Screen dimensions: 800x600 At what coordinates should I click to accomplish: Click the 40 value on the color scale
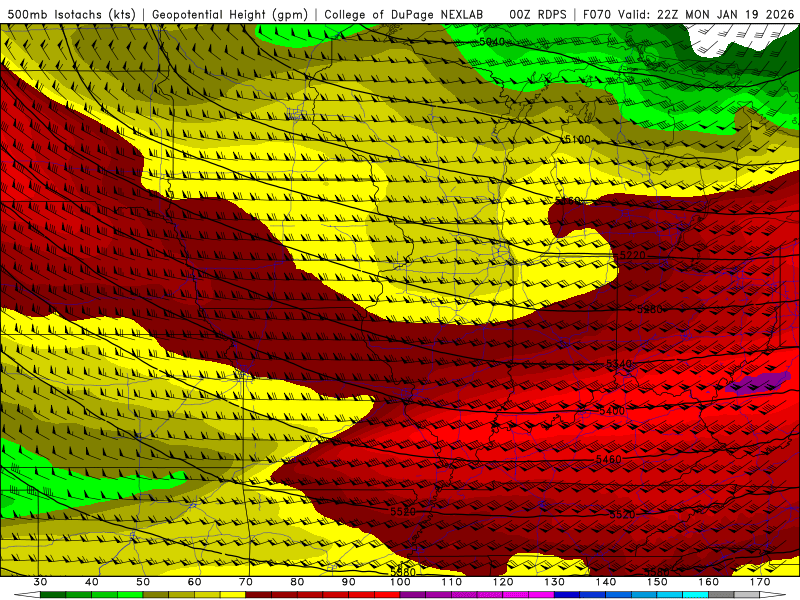pos(91,582)
